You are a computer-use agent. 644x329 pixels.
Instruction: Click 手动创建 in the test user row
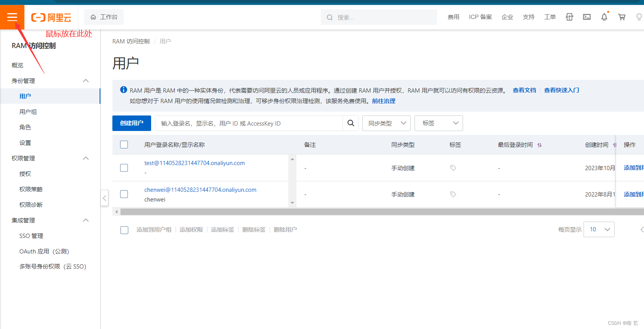403,168
